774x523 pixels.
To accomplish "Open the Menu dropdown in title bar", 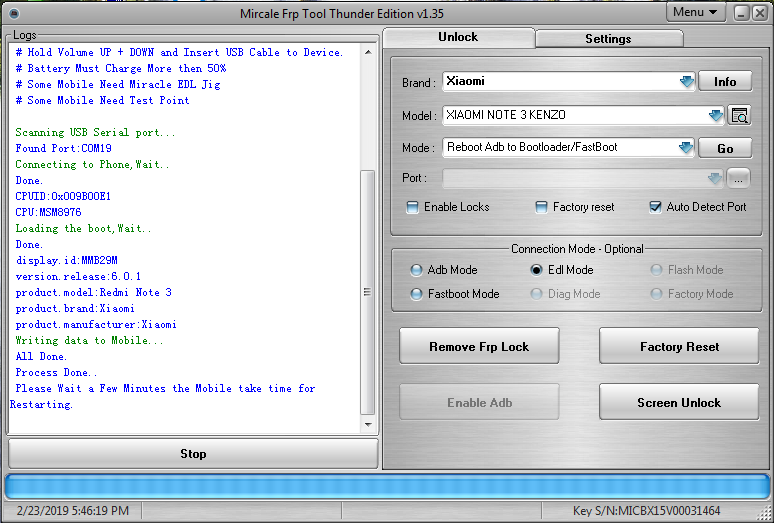I will [x=696, y=12].
